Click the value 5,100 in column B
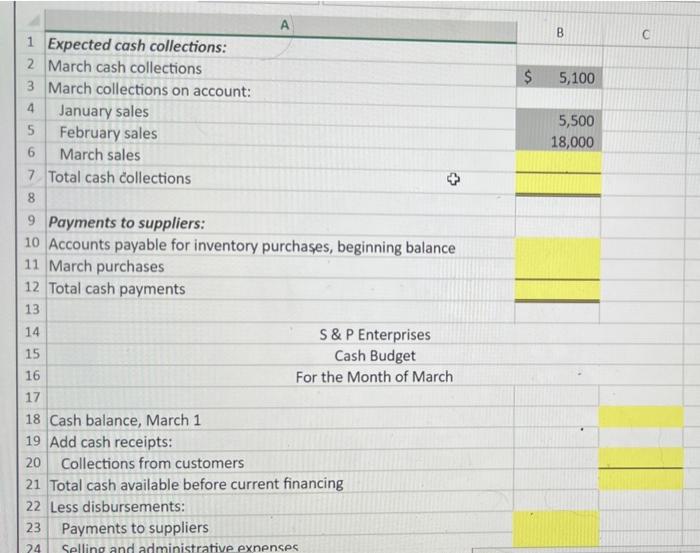 [x=560, y=78]
